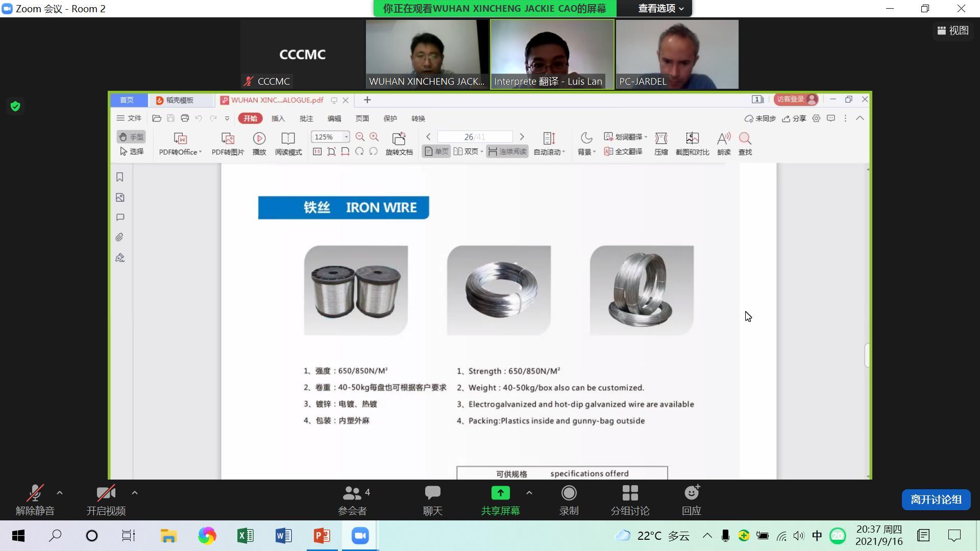Run 全文翻译 full-text translation

click(x=623, y=152)
